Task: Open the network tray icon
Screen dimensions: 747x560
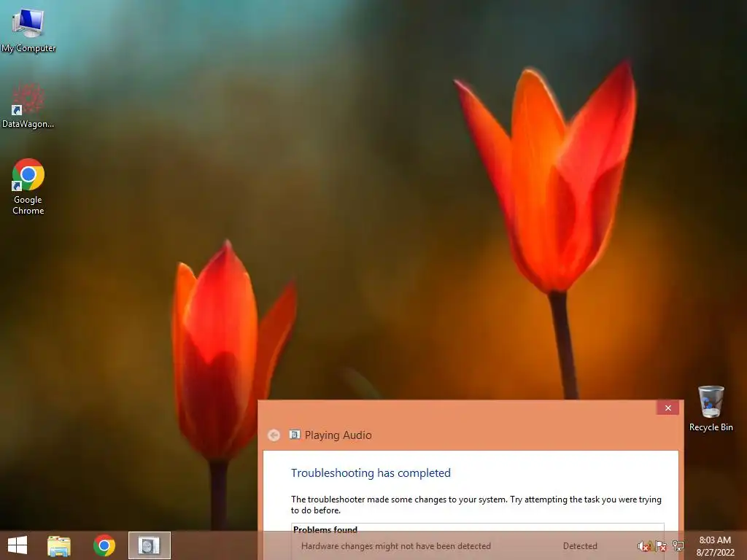Action: (x=678, y=546)
